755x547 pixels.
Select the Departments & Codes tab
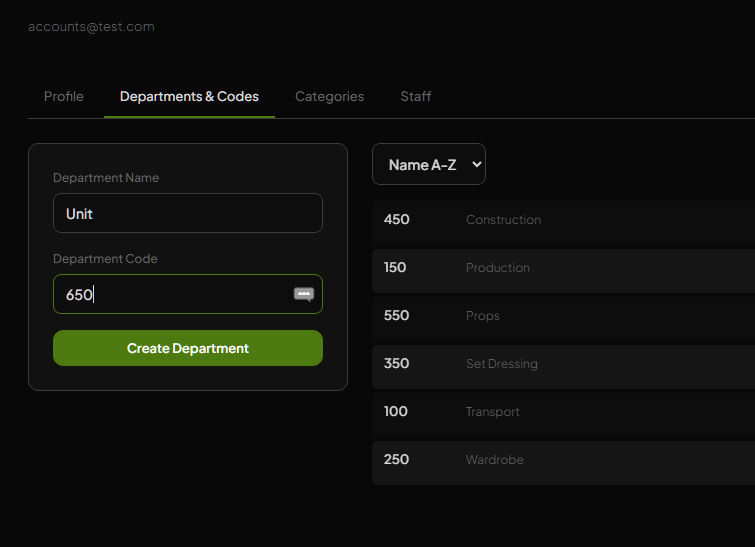[189, 97]
